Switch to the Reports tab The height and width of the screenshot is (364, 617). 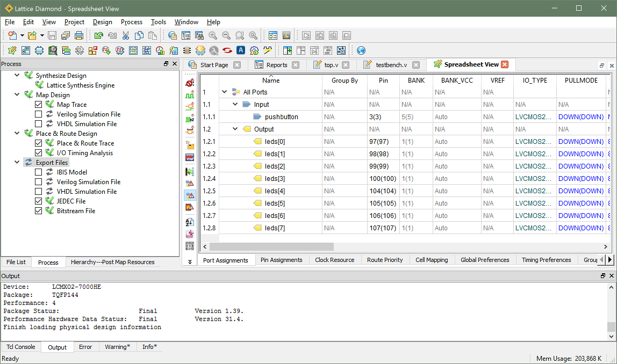pyautogui.click(x=277, y=65)
